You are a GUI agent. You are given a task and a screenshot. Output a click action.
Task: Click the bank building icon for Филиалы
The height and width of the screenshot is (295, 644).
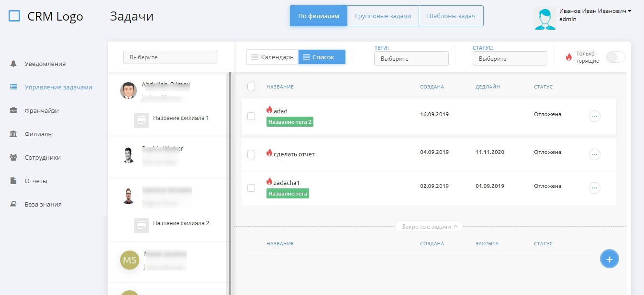(13, 134)
